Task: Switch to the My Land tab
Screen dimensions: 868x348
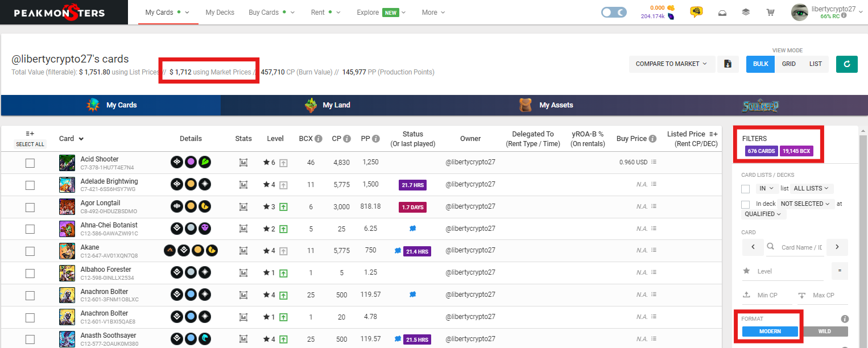Action: pos(329,105)
